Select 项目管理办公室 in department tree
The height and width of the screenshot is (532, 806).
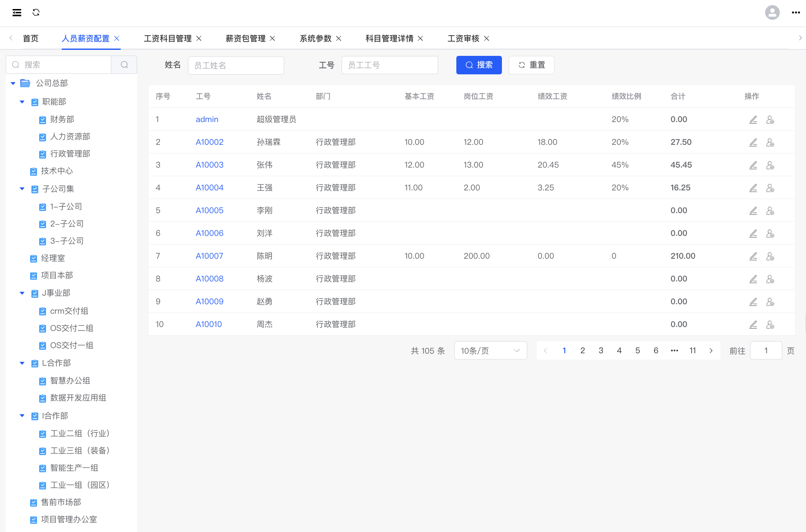point(69,520)
